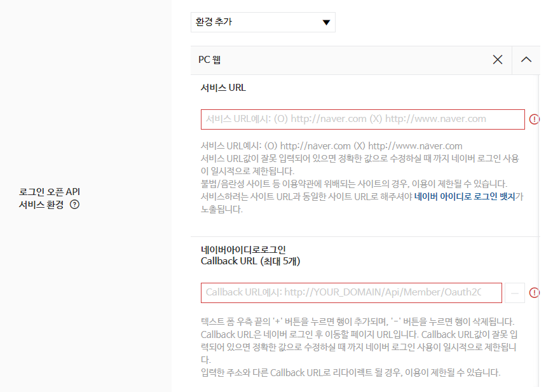Image resolution: width=546 pixels, height=392 pixels.
Task: Click the PC 웹 section title
Action: click(x=209, y=60)
